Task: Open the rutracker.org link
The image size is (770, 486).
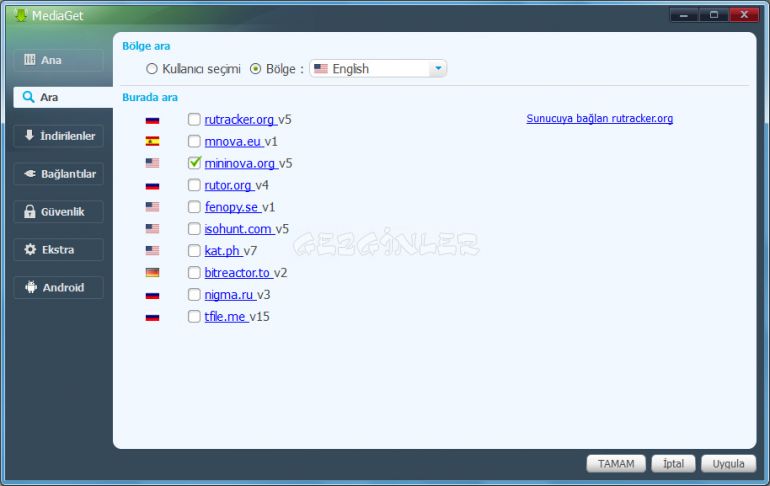Action: pyautogui.click(x=240, y=119)
